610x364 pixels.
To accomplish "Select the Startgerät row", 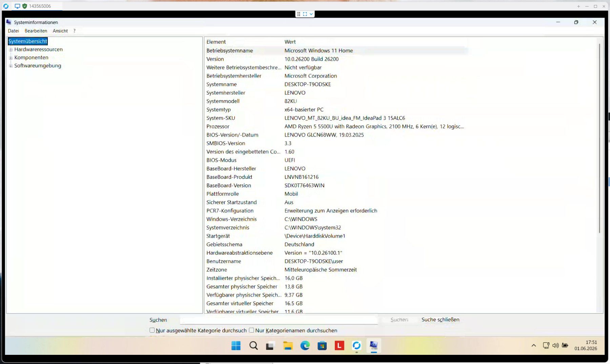I will tap(336, 236).
